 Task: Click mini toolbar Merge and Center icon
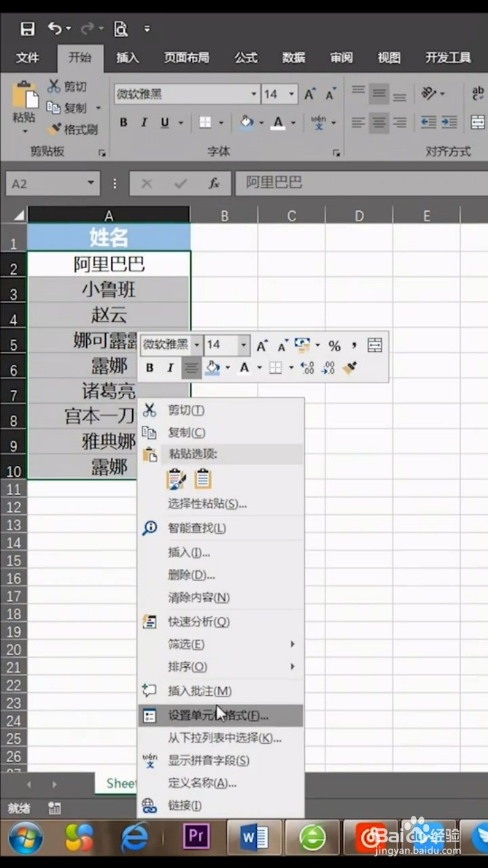click(x=375, y=346)
